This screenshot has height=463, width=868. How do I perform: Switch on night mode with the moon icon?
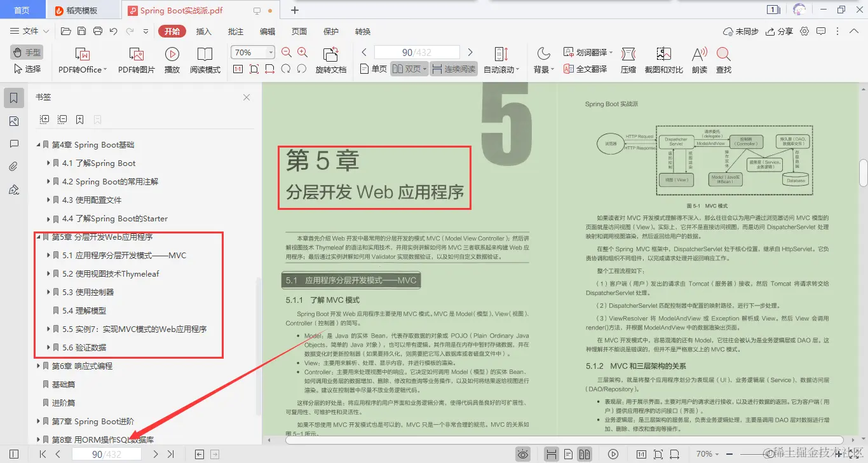coord(543,53)
